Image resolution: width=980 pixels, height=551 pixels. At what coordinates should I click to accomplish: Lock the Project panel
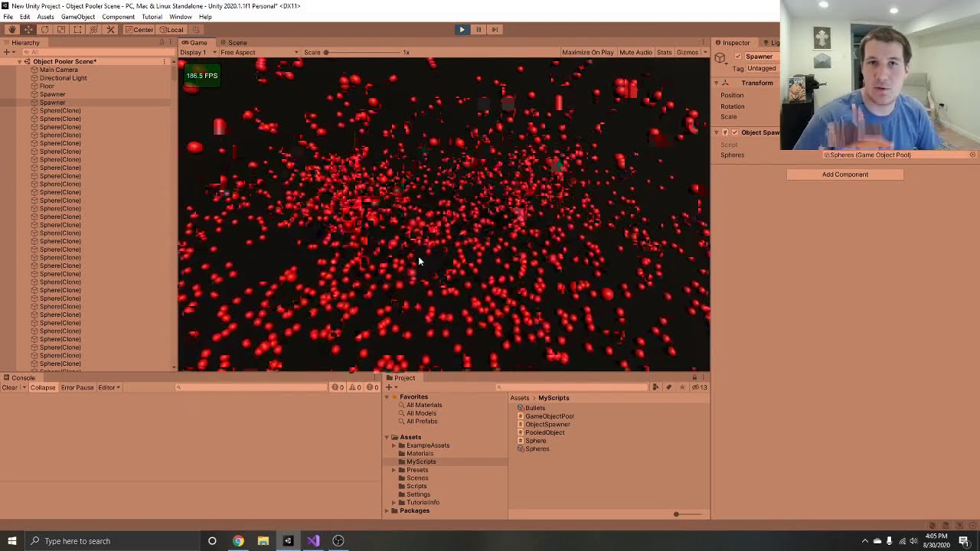click(x=694, y=378)
